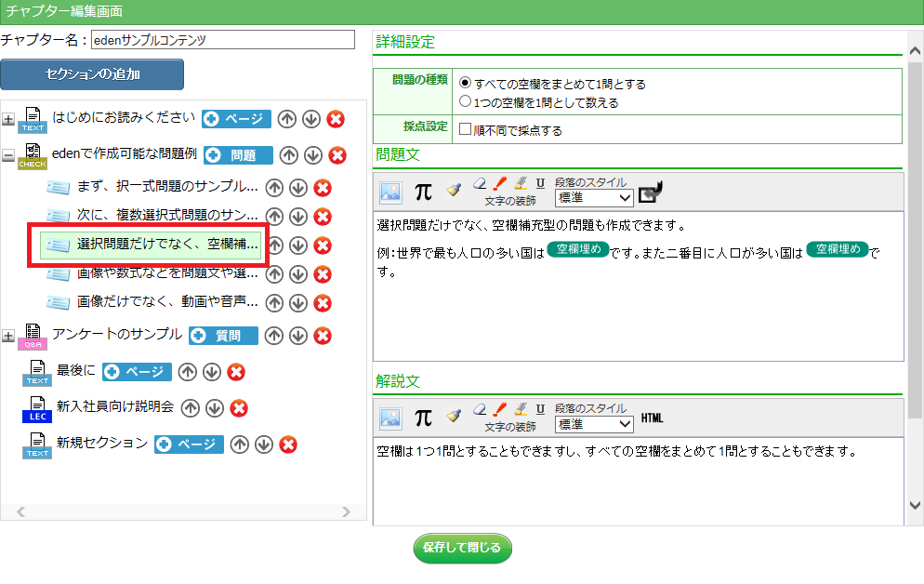Select '新入社員向け説明会' section
This screenshot has width=924, height=584.
[115, 406]
